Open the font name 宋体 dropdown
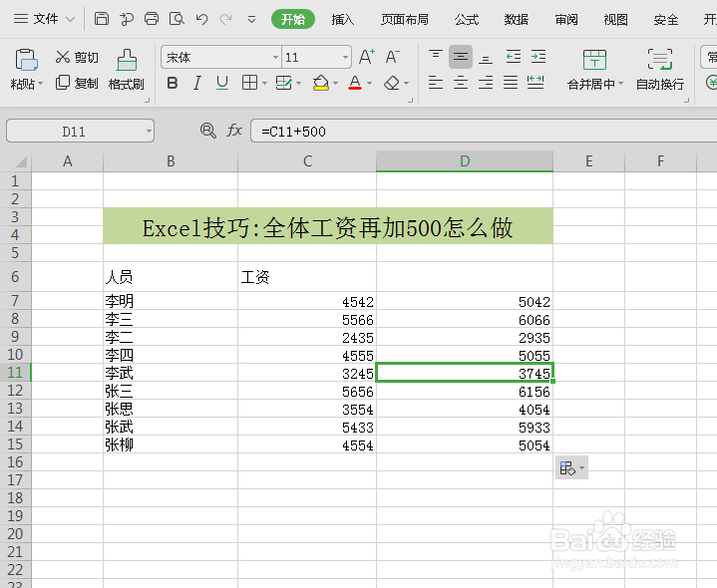 (275, 57)
